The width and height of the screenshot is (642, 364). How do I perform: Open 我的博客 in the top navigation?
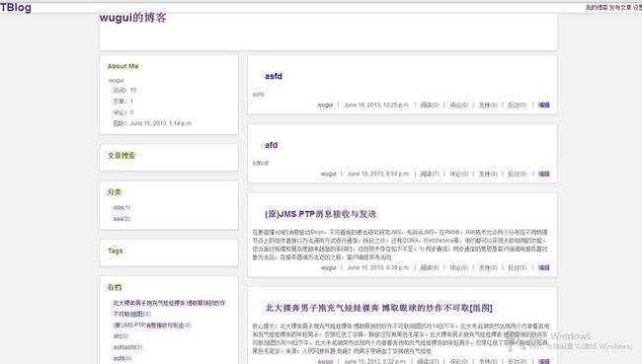(597, 7)
